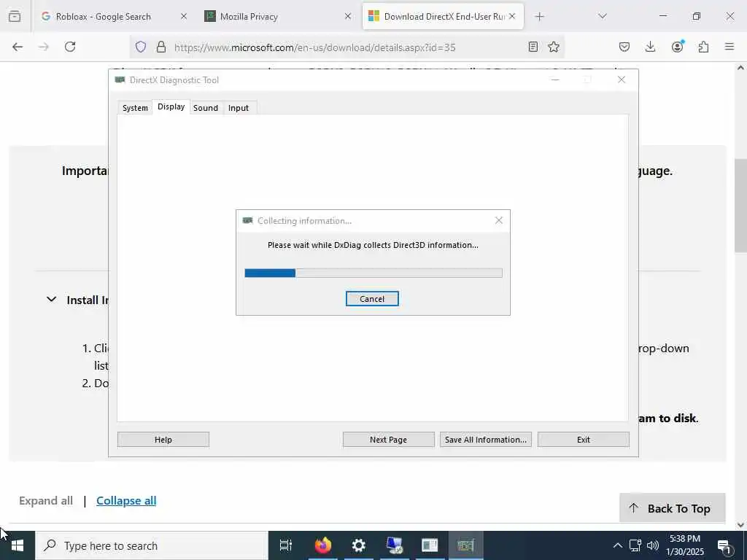
Task: Open DxDiag from the taskbar
Action: 465,545
